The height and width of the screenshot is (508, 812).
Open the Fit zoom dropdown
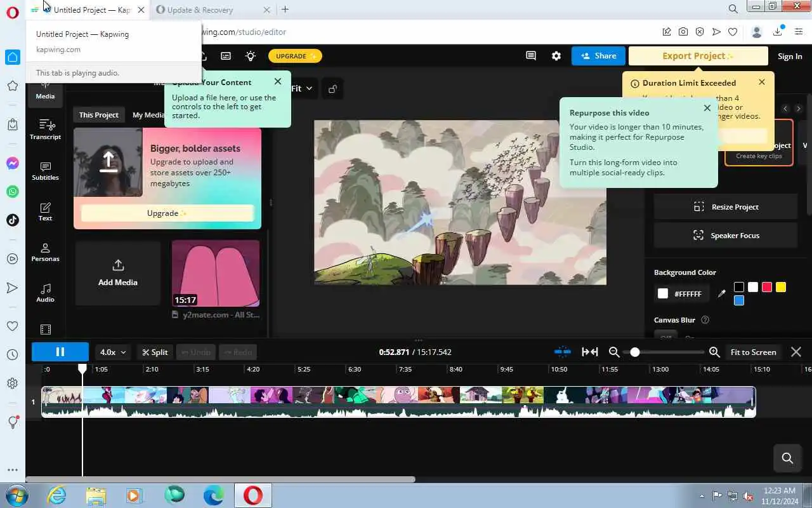[302, 88]
